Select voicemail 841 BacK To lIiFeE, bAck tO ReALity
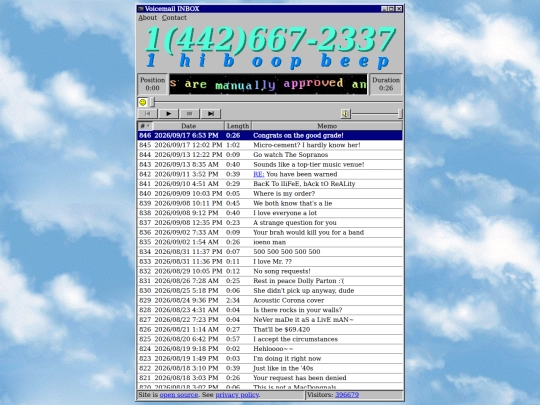 click(x=270, y=184)
